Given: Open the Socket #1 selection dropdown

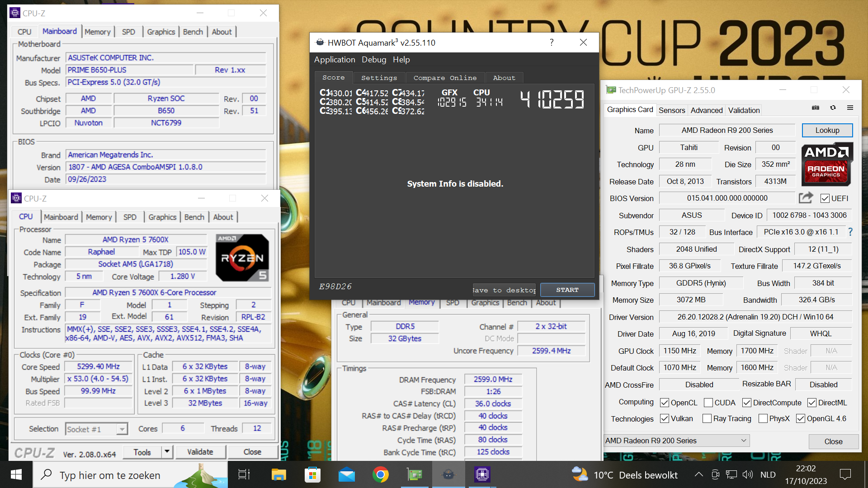Looking at the screenshot, I should coord(97,429).
